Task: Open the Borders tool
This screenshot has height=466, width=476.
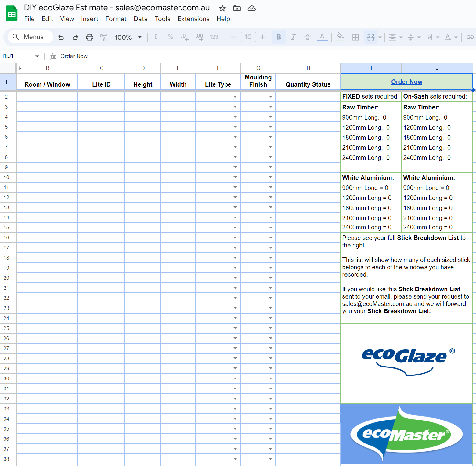Action: point(355,37)
